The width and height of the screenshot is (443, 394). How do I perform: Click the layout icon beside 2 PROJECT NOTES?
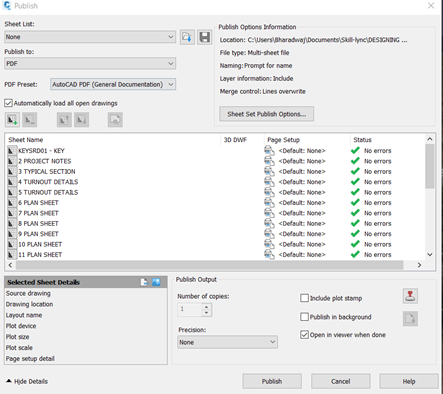(12, 161)
